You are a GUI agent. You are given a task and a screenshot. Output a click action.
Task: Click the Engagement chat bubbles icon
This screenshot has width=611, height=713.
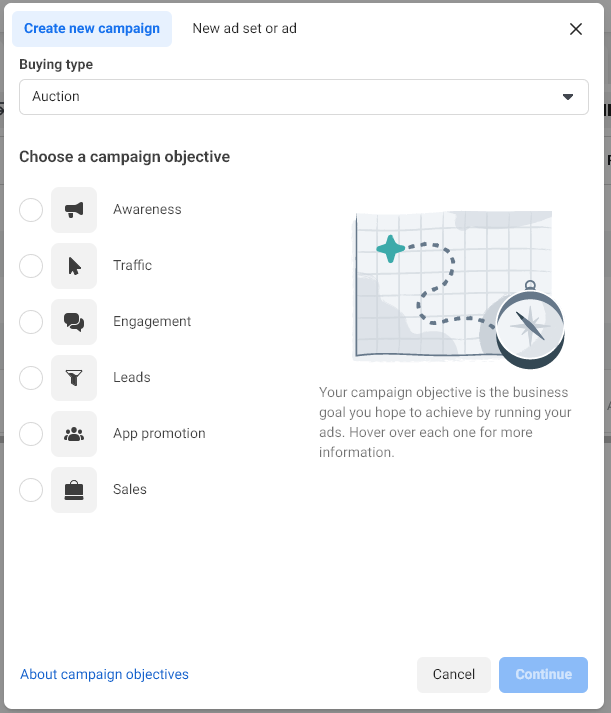point(74,322)
